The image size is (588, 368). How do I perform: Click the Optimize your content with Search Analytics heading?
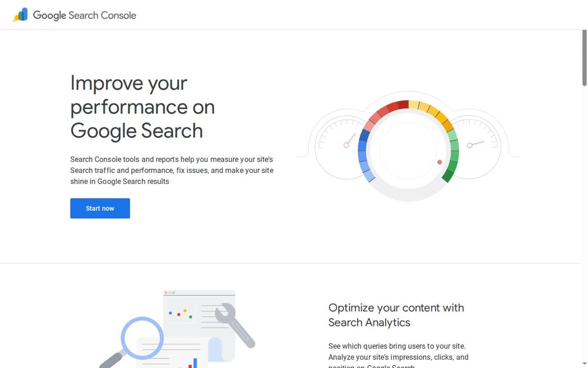(x=396, y=315)
